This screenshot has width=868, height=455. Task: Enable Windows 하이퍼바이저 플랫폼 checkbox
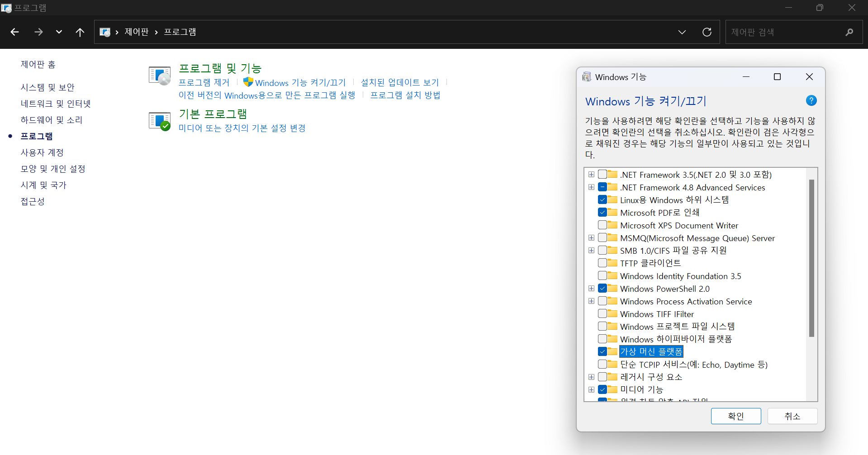pyautogui.click(x=602, y=339)
